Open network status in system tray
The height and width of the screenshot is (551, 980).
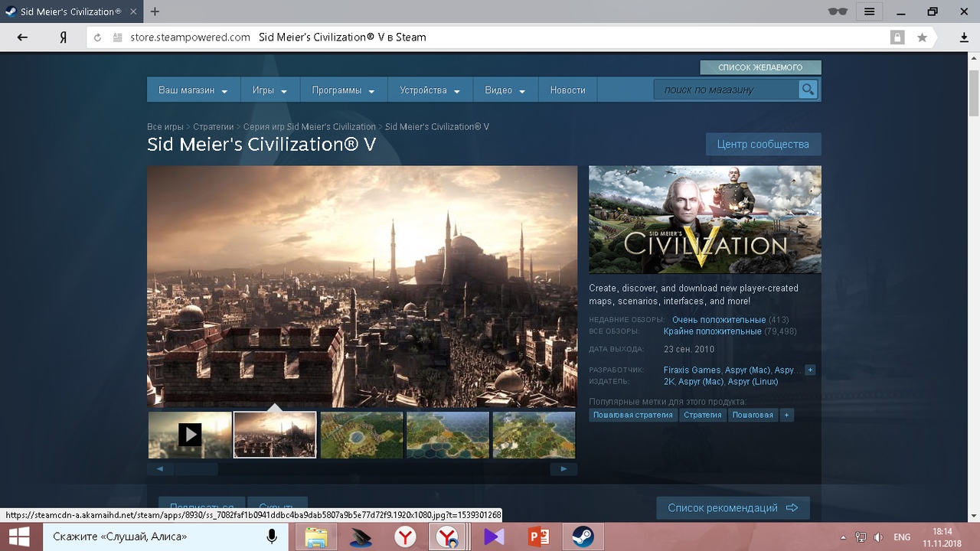coord(861,537)
